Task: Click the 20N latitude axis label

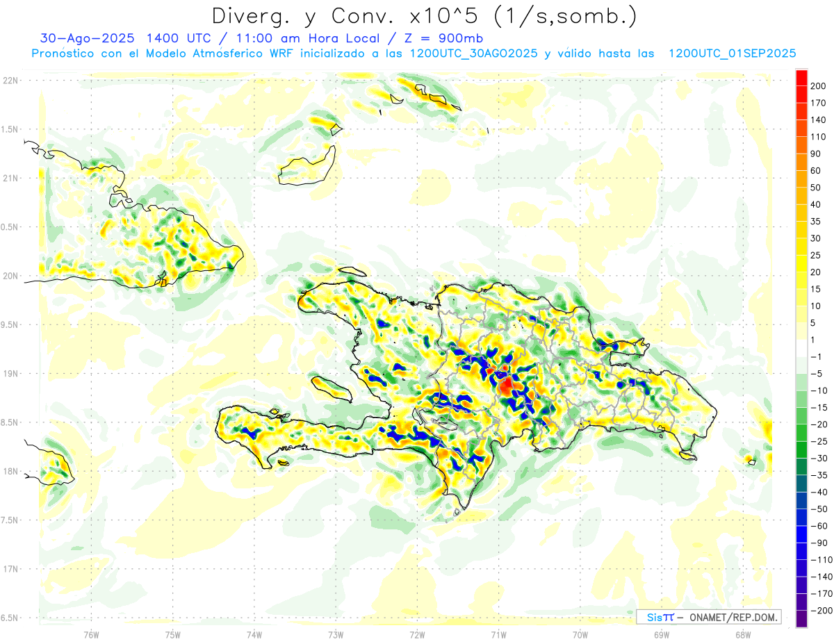Action: [x=10, y=276]
